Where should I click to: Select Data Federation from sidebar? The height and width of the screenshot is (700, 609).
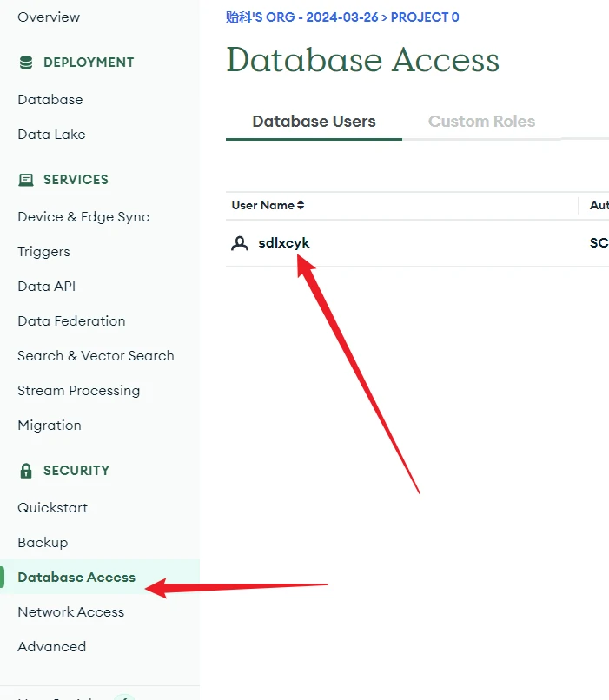[x=71, y=321]
